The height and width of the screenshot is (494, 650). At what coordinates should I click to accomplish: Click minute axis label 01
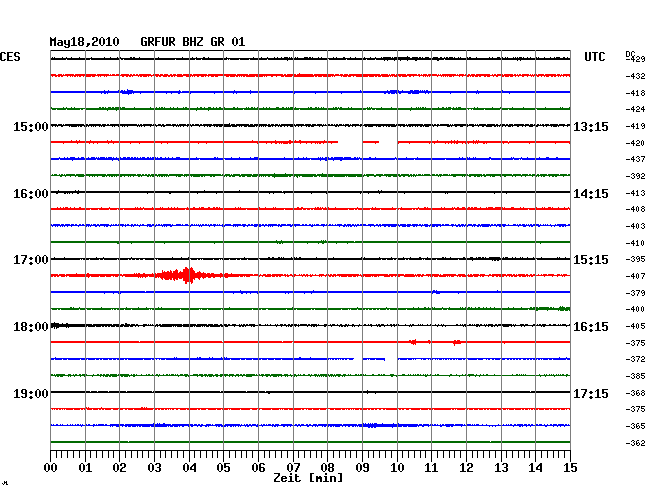point(85,467)
